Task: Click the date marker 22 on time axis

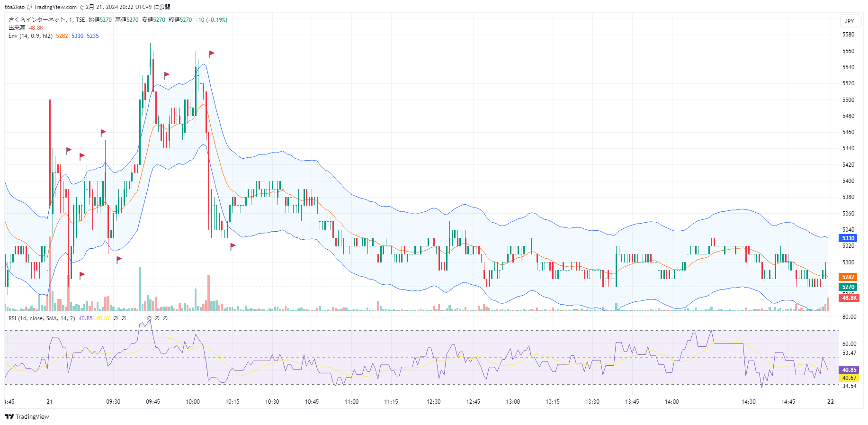Action: click(830, 402)
